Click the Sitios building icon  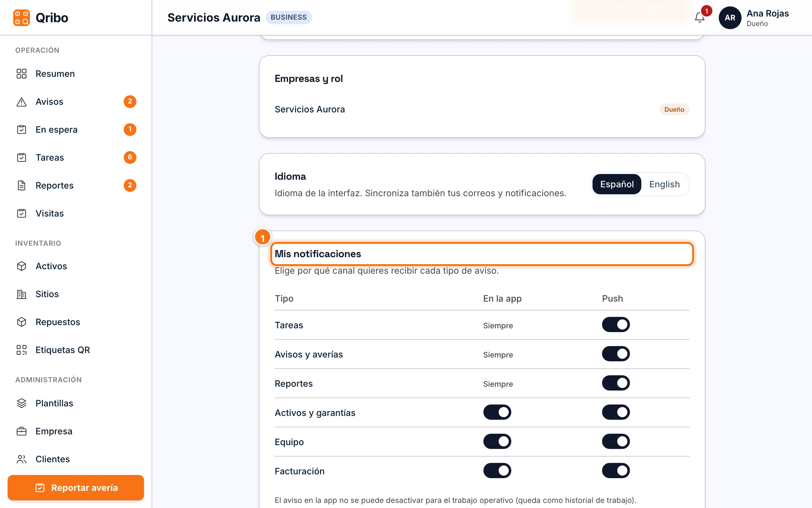pos(22,294)
